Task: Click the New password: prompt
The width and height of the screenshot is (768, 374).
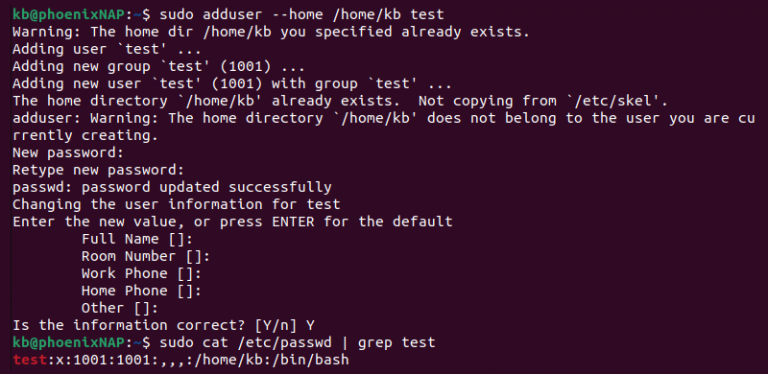Action: point(68,153)
